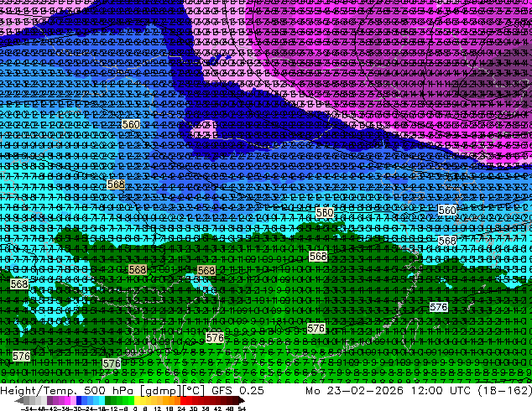Image resolution: width=532 pixels, height=411 pixels.
Task: Click the '500 hPa' level label
Action: 108,391
